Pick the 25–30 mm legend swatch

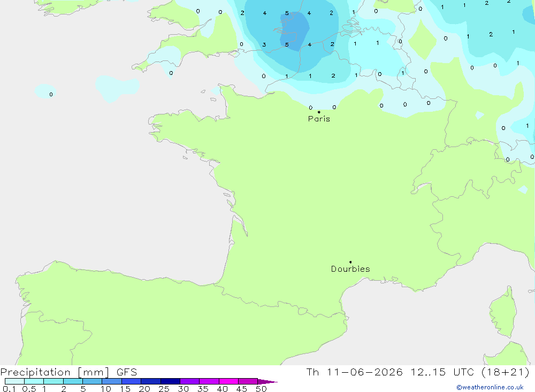[170, 381]
